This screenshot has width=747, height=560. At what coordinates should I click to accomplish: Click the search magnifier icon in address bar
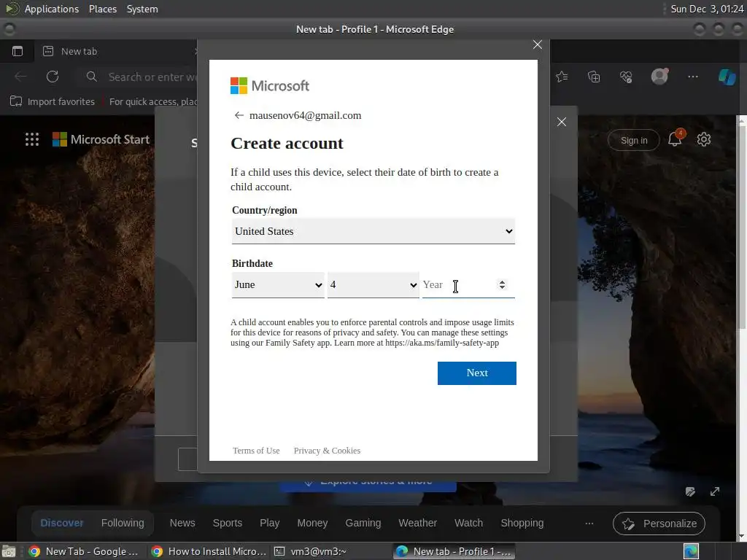[x=91, y=77]
